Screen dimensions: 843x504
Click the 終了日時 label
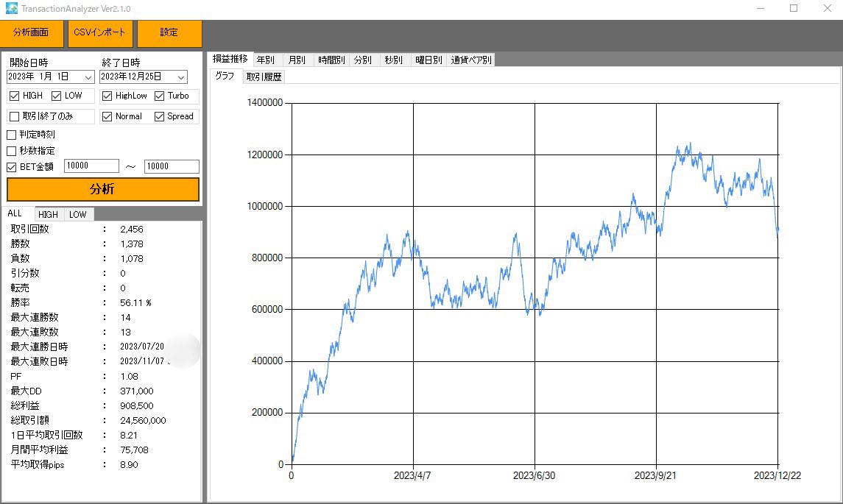pyautogui.click(x=121, y=63)
